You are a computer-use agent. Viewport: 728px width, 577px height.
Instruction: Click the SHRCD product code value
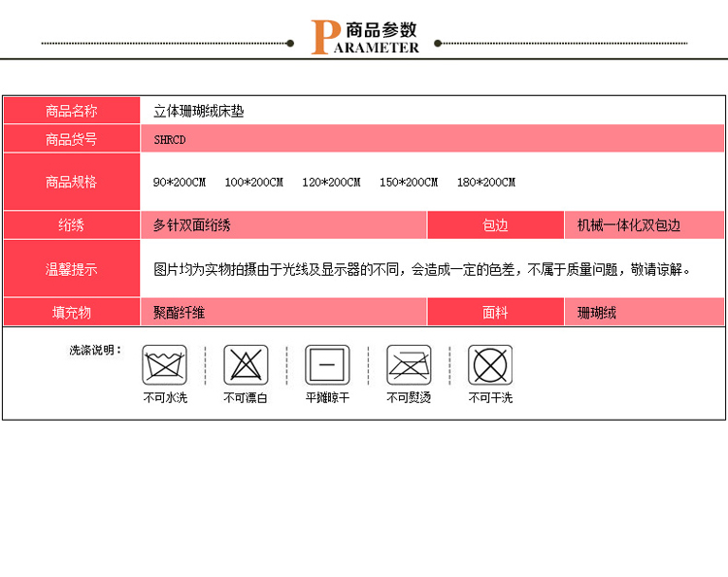pos(170,139)
